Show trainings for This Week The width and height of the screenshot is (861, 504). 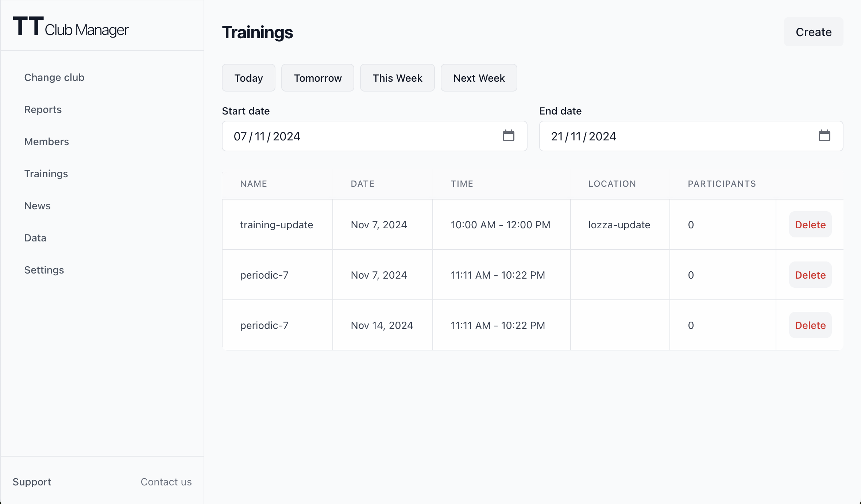pos(397,78)
